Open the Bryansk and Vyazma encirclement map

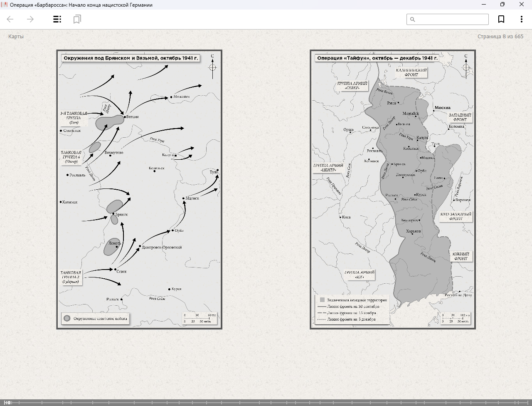tap(139, 189)
